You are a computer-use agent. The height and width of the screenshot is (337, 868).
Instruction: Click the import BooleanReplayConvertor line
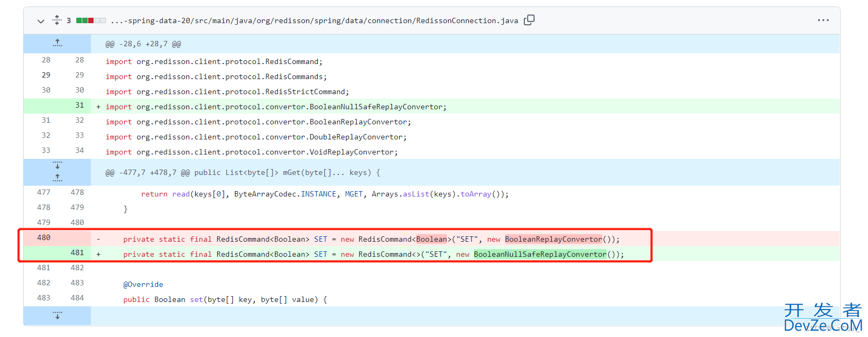(x=258, y=122)
